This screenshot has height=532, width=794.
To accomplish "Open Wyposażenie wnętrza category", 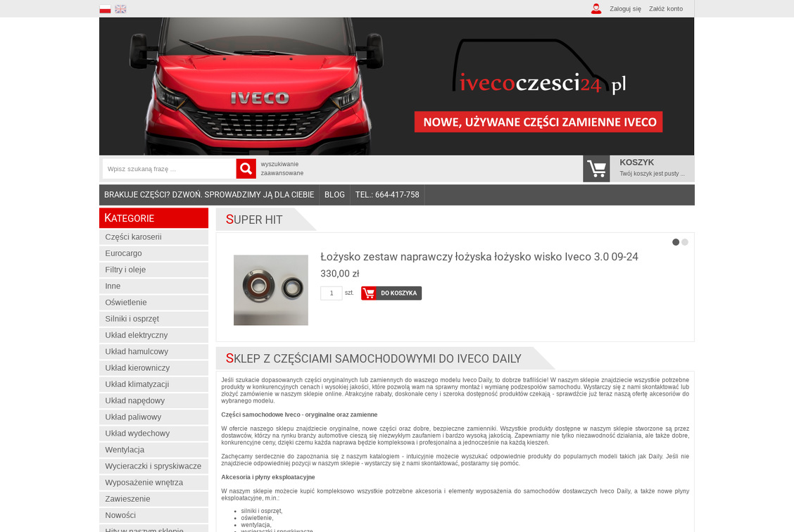I will pos(153,483).
